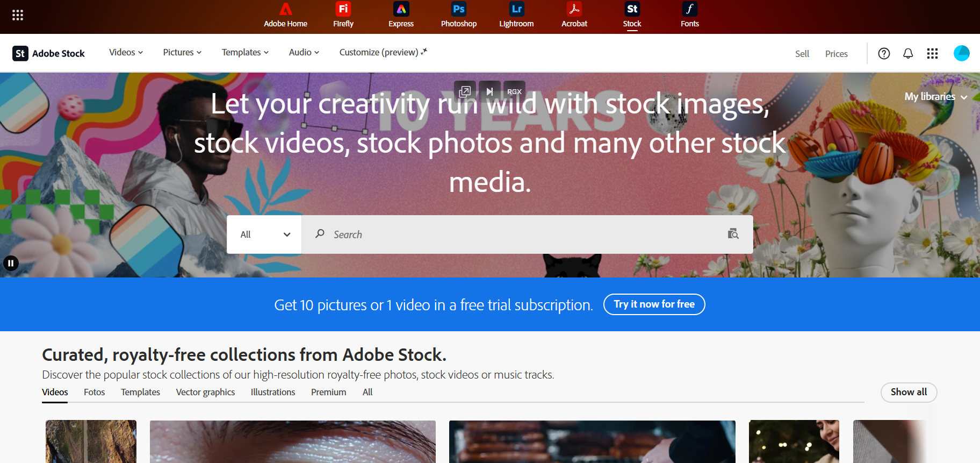The image size is (980, 463).
Task: Switch to the Illustrations tab
Action: 273,393
